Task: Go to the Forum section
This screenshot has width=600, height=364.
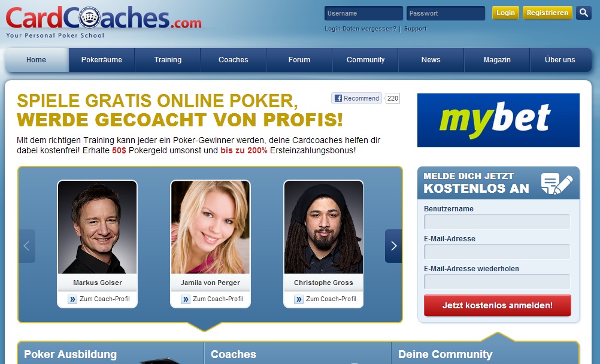Action: pyautogui.click(x=299, y=60)
